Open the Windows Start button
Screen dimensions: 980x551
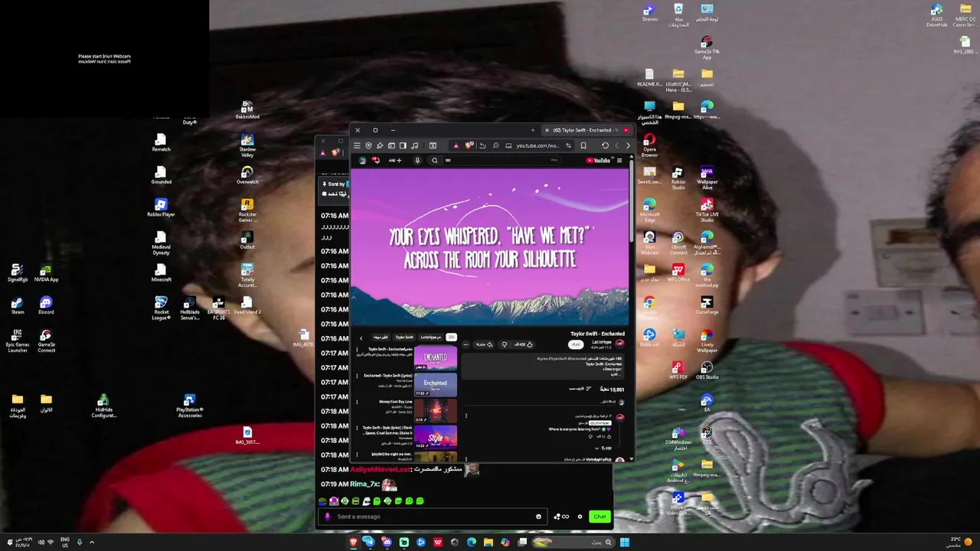point(625,543)
